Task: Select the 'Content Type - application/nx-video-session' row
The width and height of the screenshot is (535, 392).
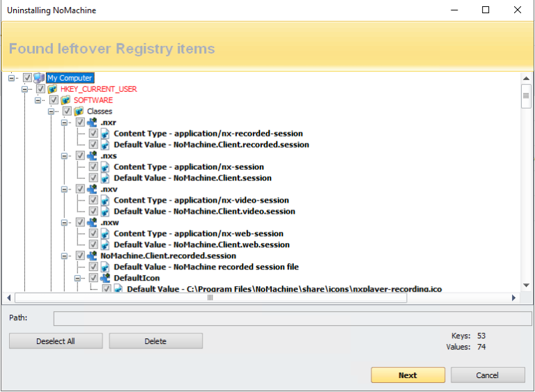Action: tap(201, 201)
